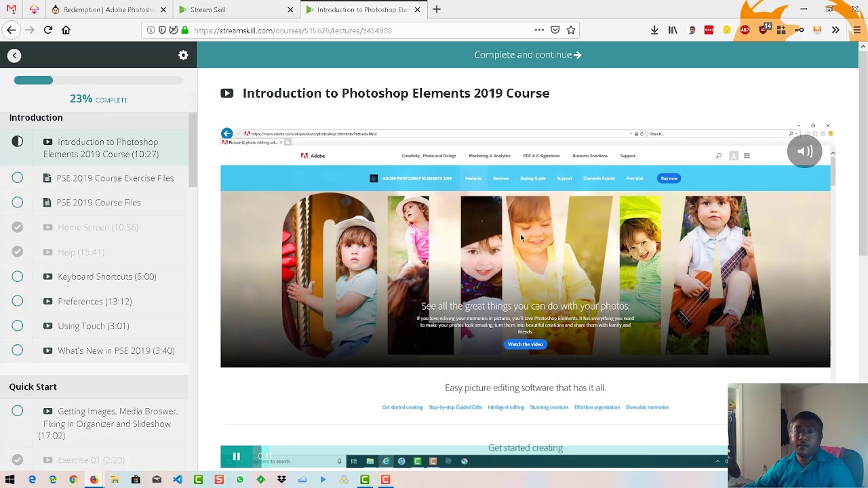The image size is (868, 488).
Task: Open Dropbox from the taskbar
Action: pyautogui.click(x=281, y=479)
